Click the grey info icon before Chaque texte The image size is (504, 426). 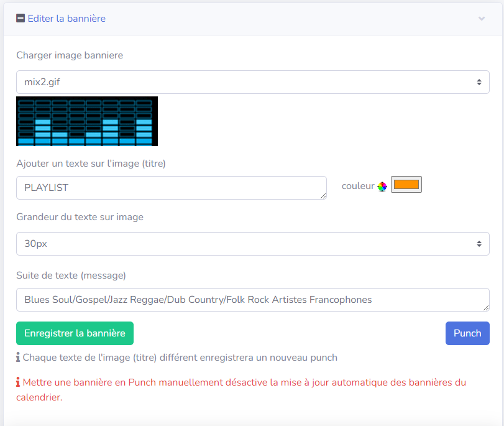click(18, 358)
